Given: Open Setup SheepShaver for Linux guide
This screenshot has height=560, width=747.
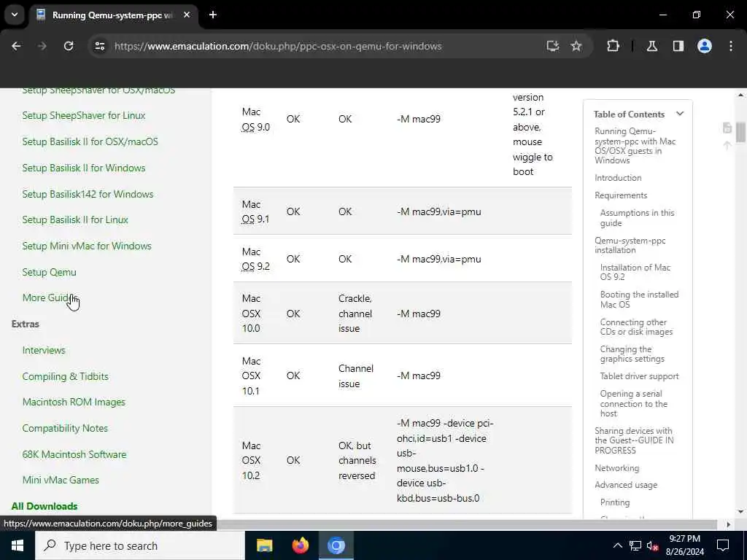Looking at the screenshot, I should [x=84, y=116].
